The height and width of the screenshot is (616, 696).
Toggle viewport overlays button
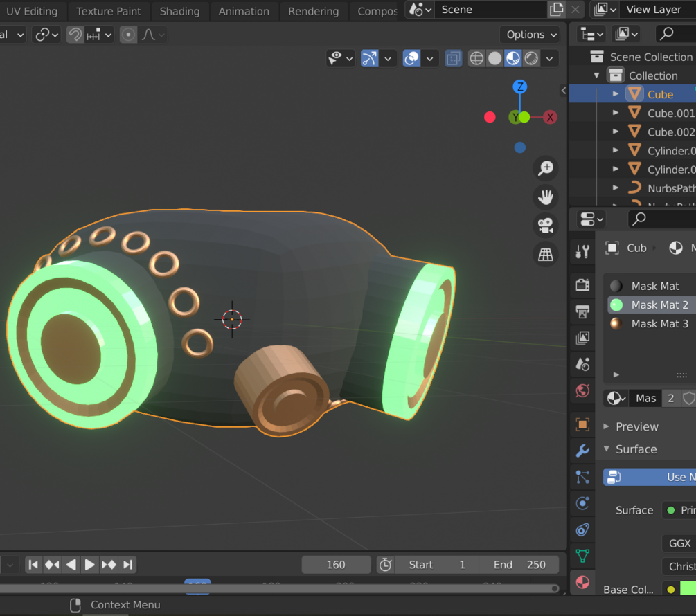(x=411, y=59)
